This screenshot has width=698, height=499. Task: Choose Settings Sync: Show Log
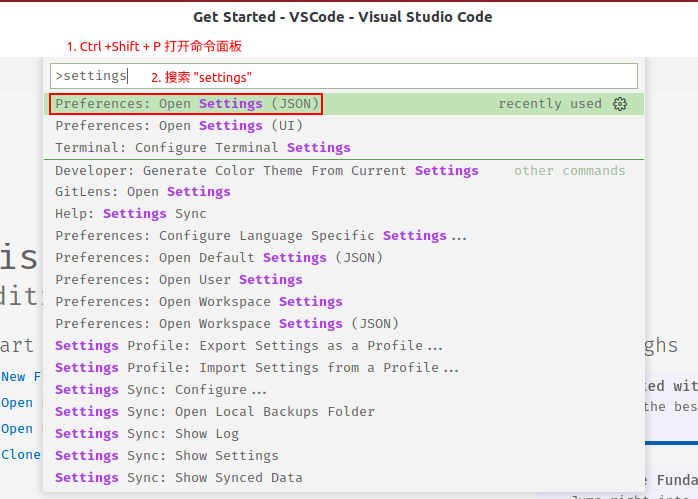(x=344, y=434)
